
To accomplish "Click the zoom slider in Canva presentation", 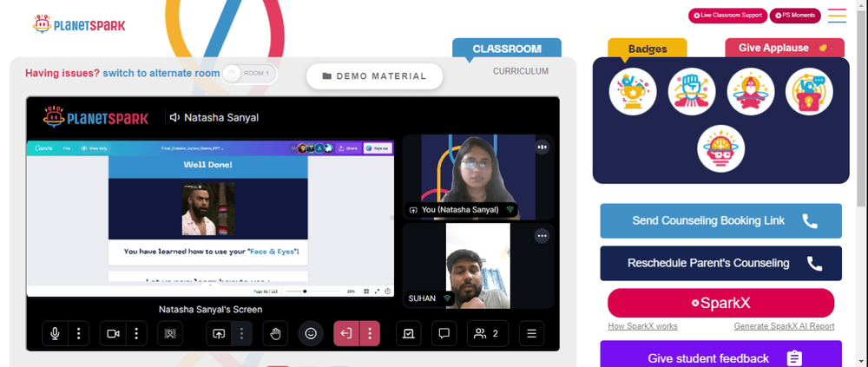I will click(x=313, y=292).
